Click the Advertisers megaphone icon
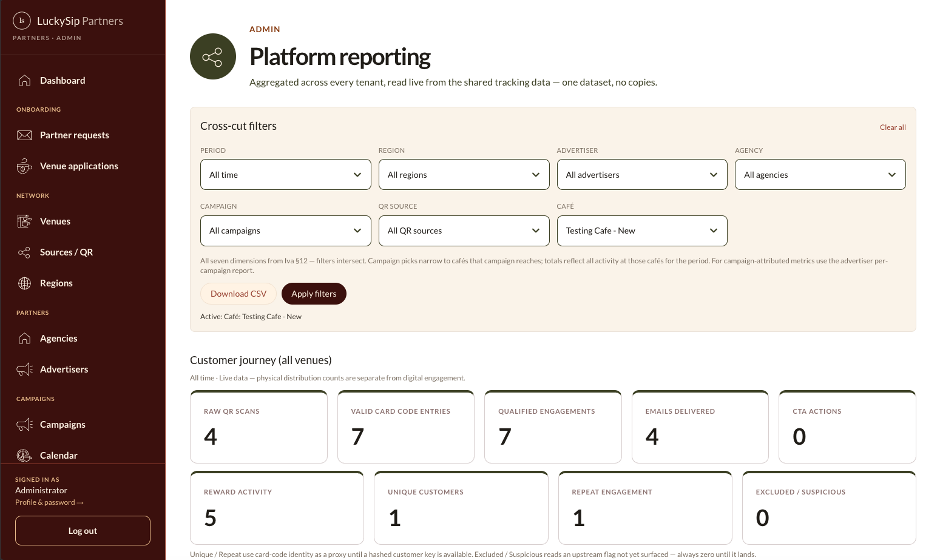This screenshot has width=940, height=560. point(24,369)
